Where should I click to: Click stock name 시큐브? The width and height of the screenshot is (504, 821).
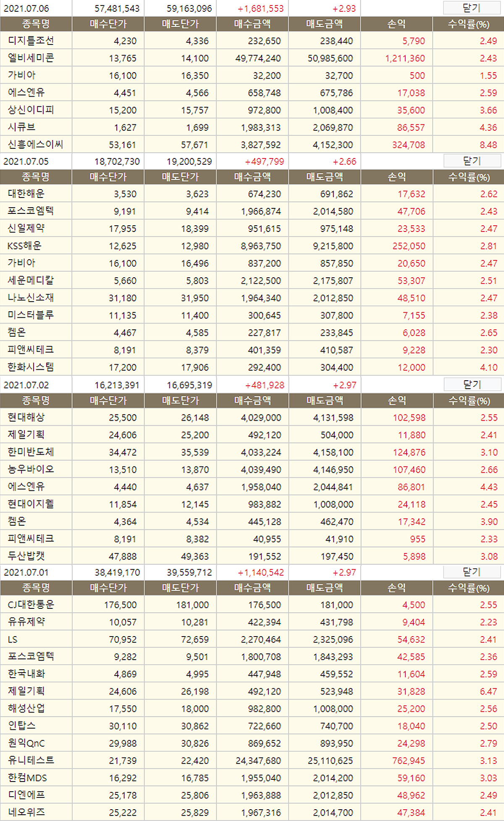tap(21, 127)
